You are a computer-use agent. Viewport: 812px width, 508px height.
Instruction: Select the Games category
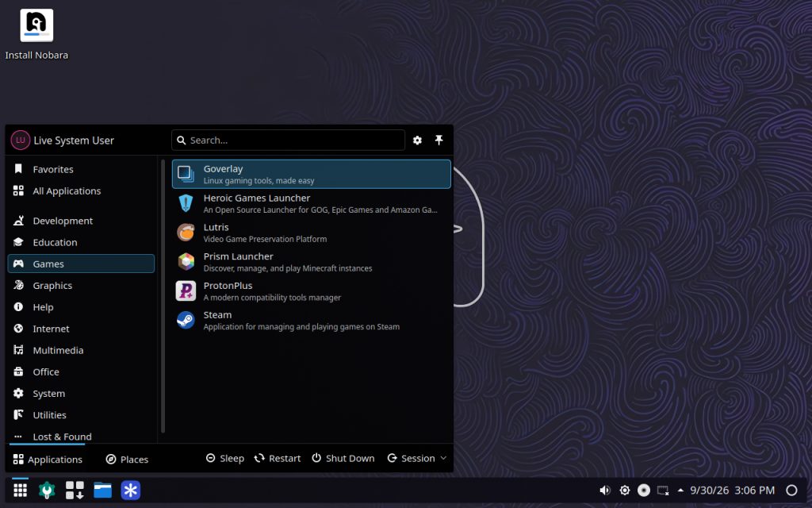tap(81, 264)
